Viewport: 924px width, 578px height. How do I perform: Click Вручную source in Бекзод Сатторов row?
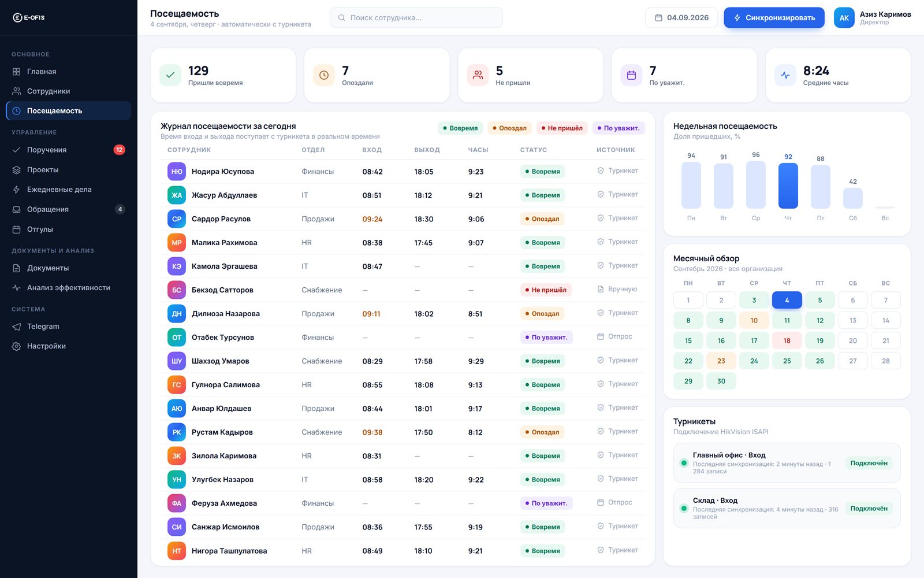pos(617,289)
